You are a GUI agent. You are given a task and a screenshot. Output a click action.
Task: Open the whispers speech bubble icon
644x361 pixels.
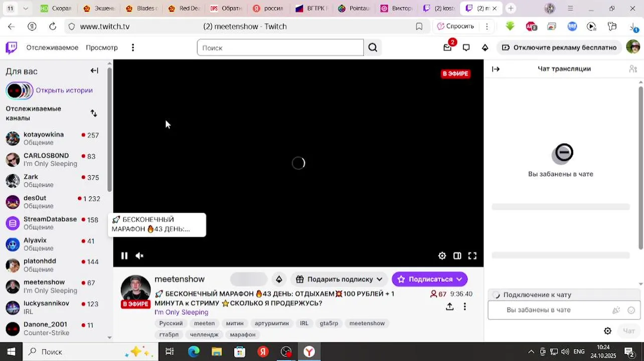click(x=466, y=48)
